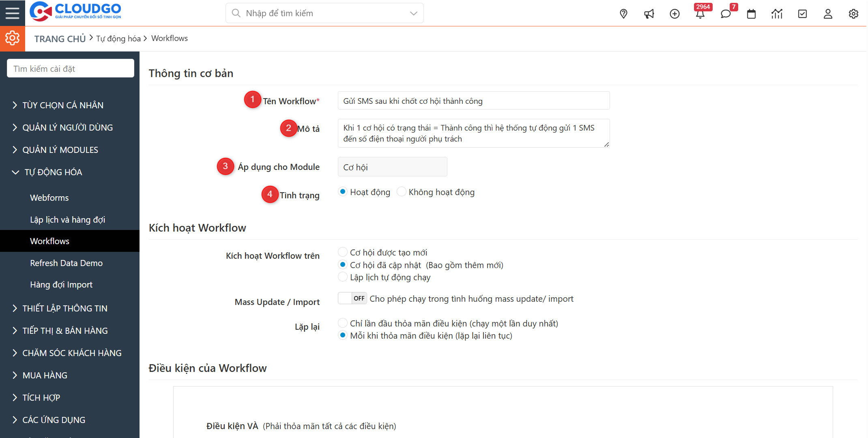Click the quick create plus icon
868x438 pixels.
[x=675, y=13]
